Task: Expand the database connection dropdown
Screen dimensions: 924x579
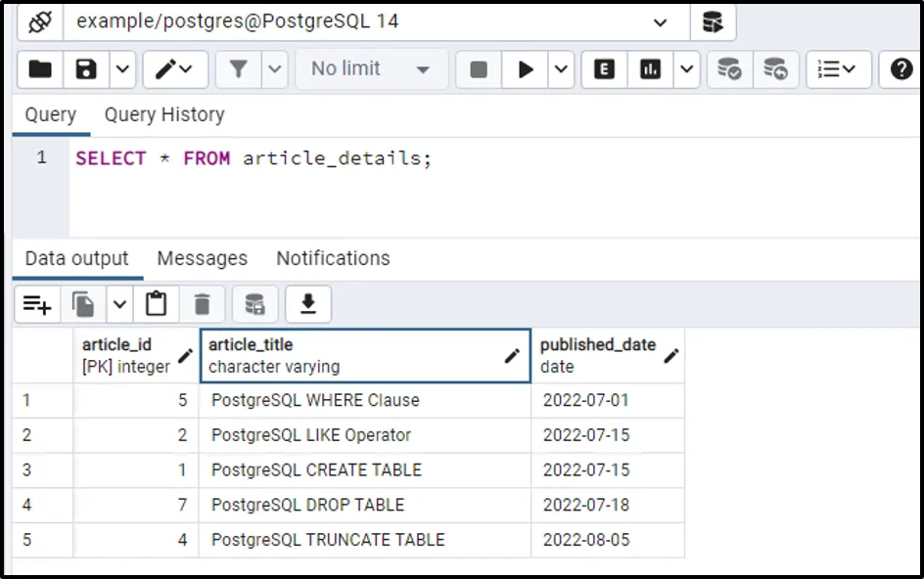Action: pos(659,22)
